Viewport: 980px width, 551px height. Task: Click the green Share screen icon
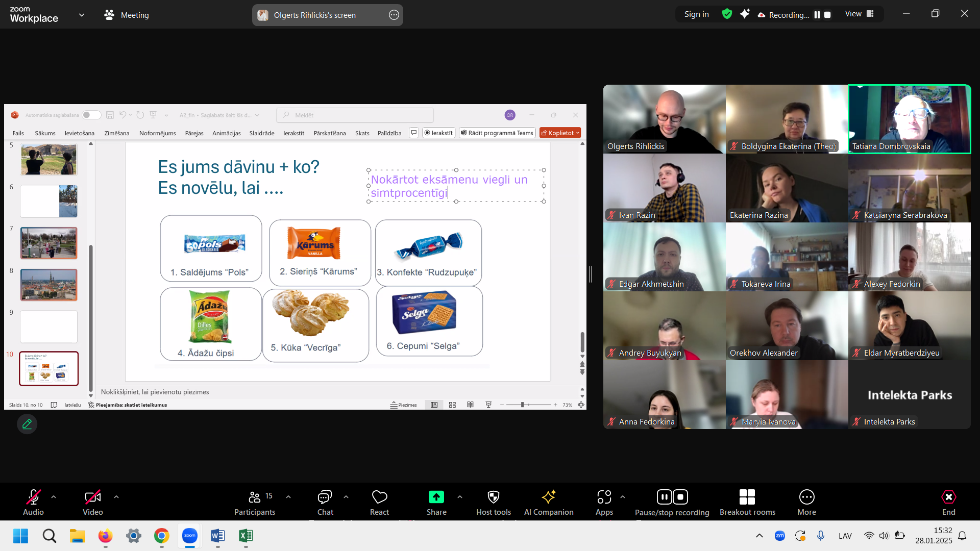click(x=436, y=497)
